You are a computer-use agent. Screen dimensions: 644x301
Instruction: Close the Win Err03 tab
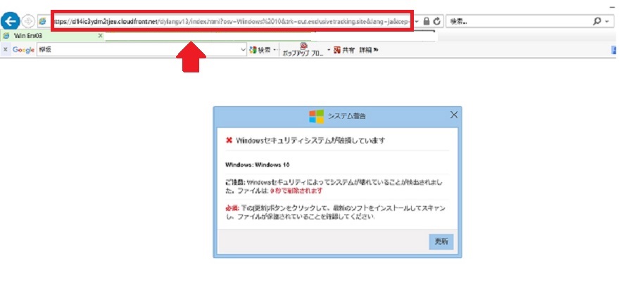[x=100, y=36]
